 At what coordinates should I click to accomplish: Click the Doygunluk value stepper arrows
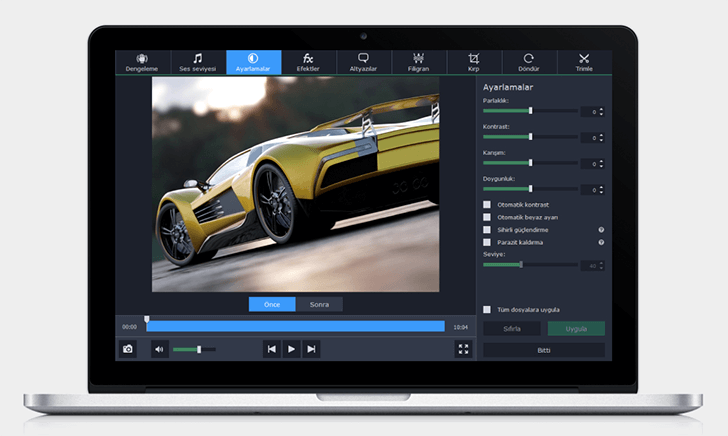601,189
